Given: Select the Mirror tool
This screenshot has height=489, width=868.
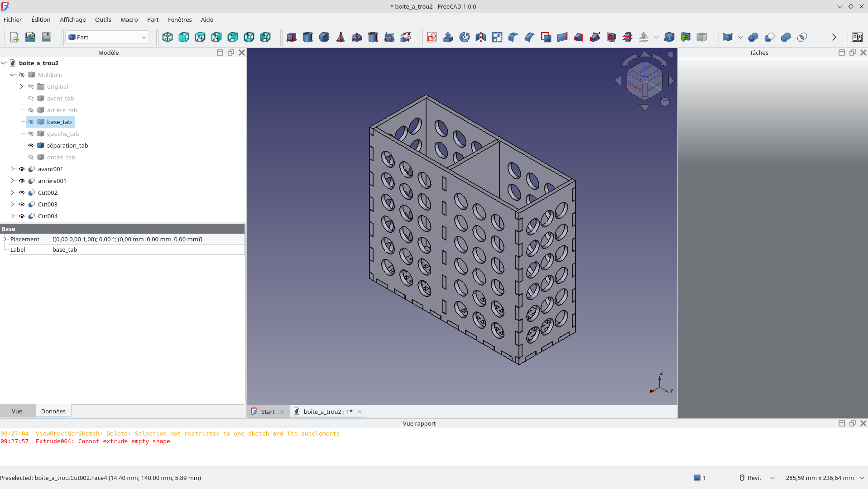Looking at the screenshot, I should (x=481, y=37).
